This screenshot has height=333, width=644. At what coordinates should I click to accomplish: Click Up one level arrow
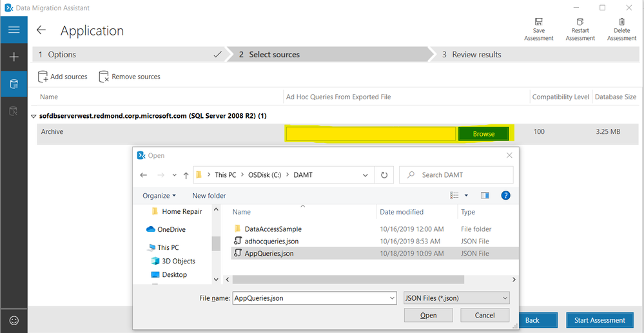tap(186, 175)
